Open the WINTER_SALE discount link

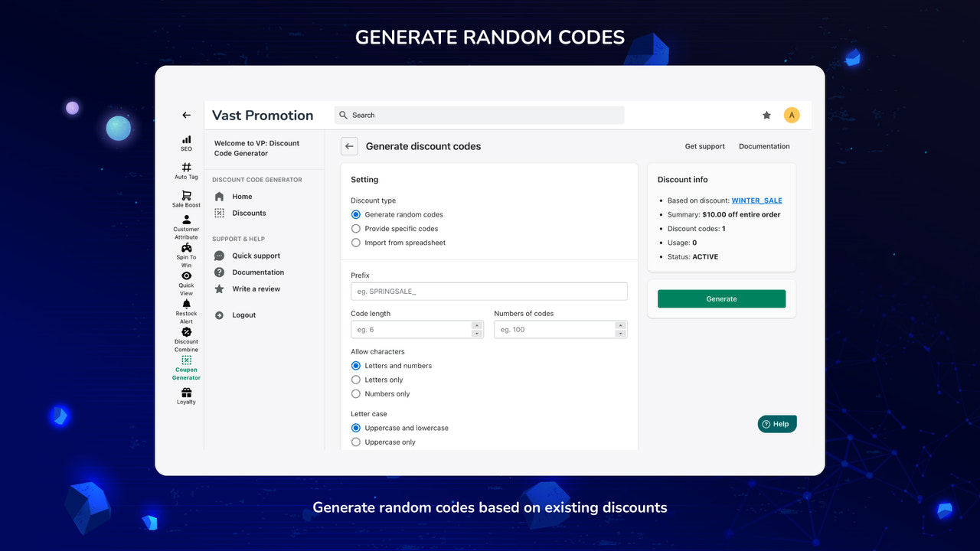[756, 201]
